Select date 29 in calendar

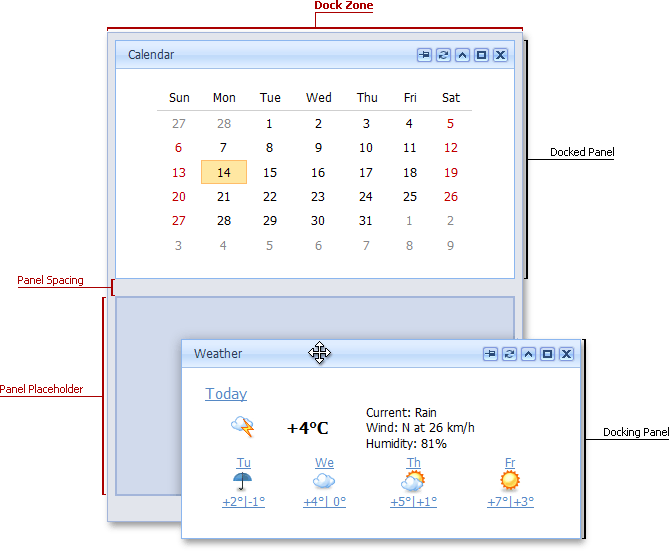tap(270, 221)
